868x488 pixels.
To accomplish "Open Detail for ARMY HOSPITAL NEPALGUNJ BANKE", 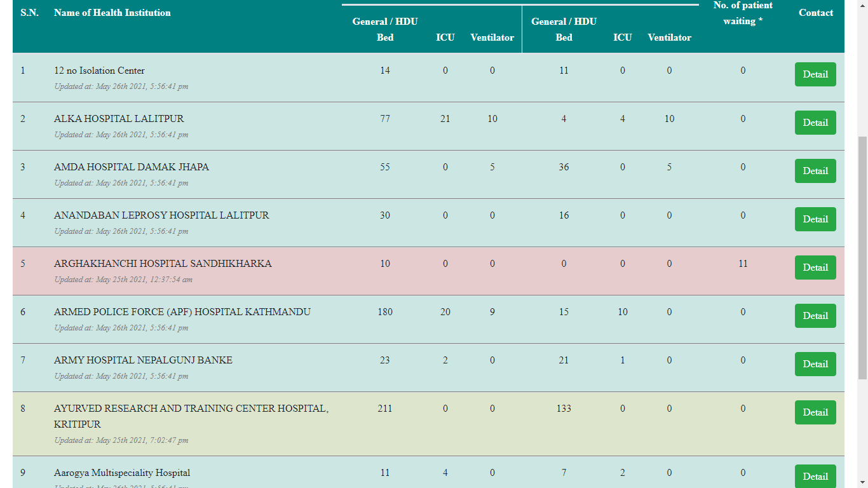I will point(815,364).
